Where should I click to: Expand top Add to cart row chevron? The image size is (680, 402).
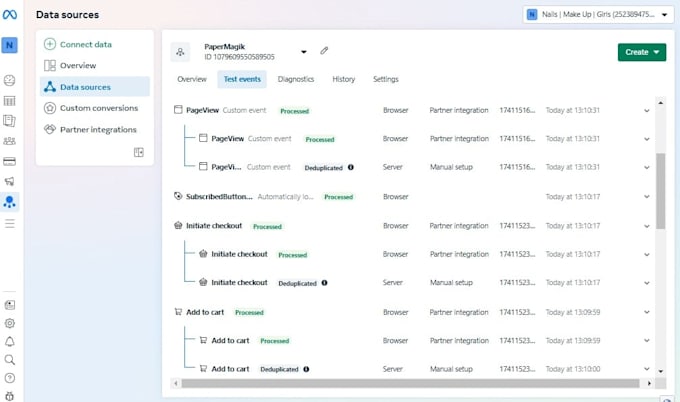click(x=647, y=312)
